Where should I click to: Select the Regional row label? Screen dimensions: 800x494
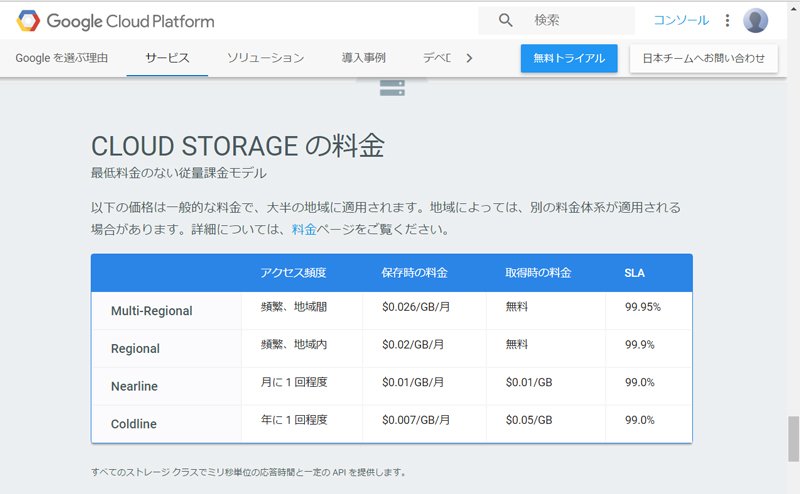pos(135,349)
